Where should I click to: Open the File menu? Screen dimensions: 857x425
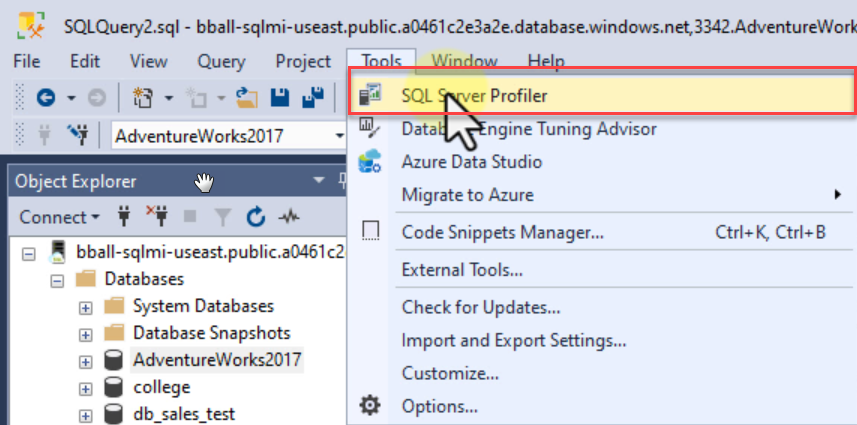(27, 61)
